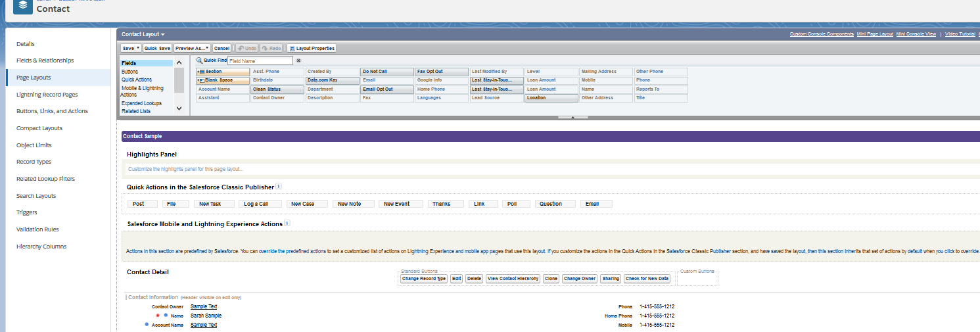Collapse the palette using the bottom handle
The image size is (980, 332).
pyautogui.click(x=572, y=117)
